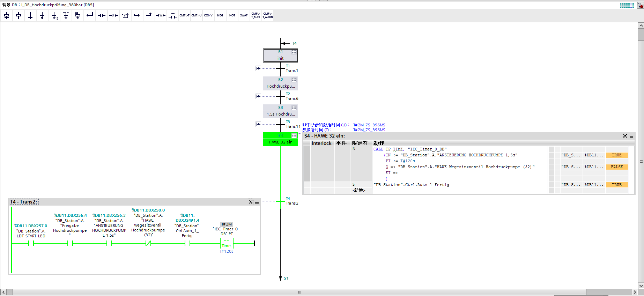Close the T4 - Trans2 panel

click(x=251, y=202)
